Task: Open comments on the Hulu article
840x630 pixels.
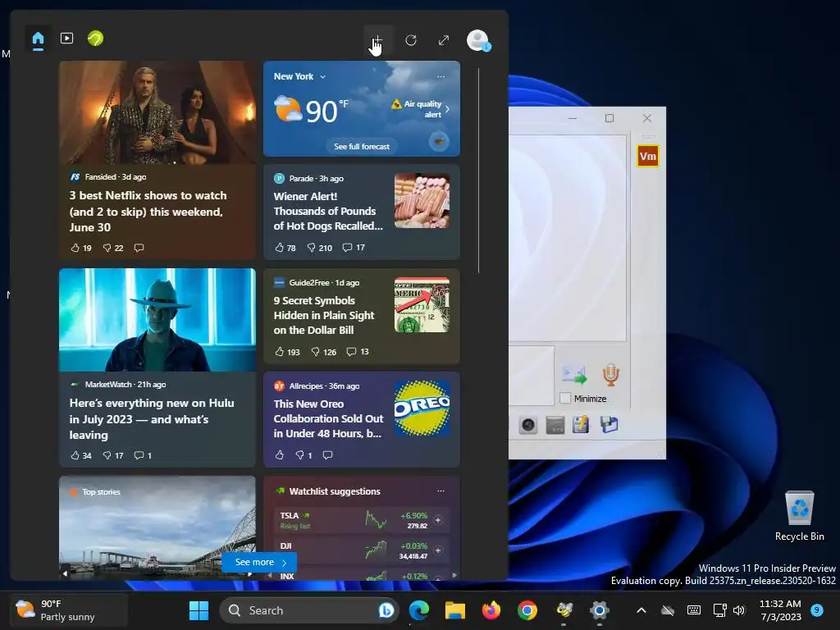Action: (143, 455)
